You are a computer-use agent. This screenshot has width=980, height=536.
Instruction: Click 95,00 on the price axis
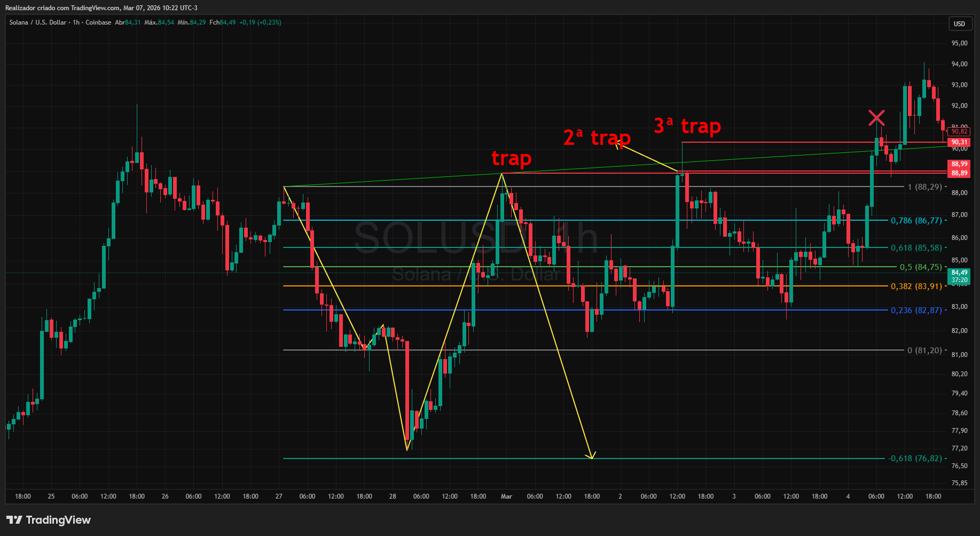coord(959,43)
